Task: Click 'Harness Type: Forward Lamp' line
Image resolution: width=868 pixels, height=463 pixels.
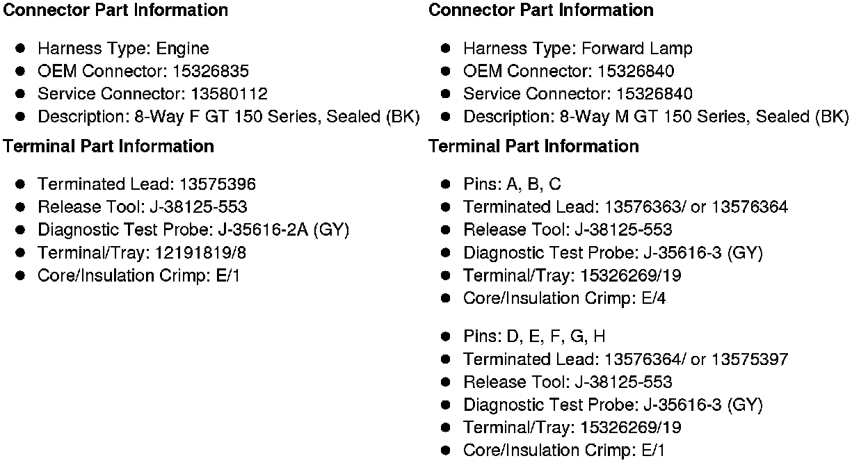Action: [x=578, y=49]
